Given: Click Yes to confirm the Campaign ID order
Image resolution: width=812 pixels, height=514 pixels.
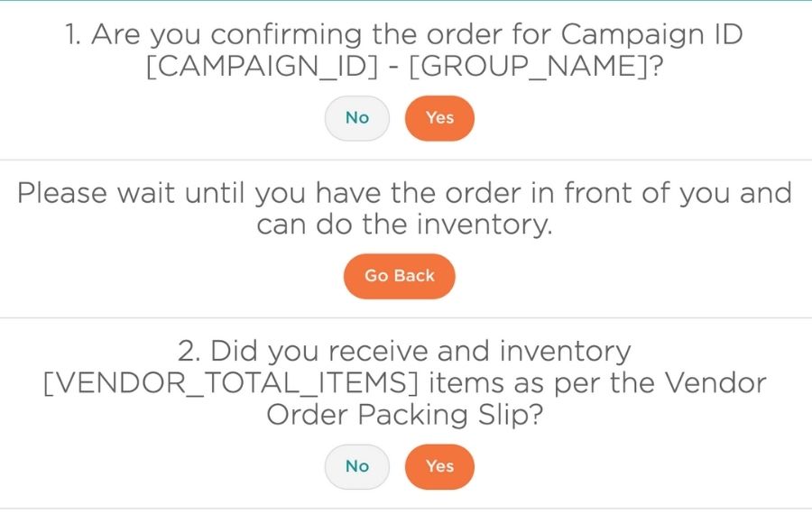Looking at the screenshot, I should (x=439, y=118).
